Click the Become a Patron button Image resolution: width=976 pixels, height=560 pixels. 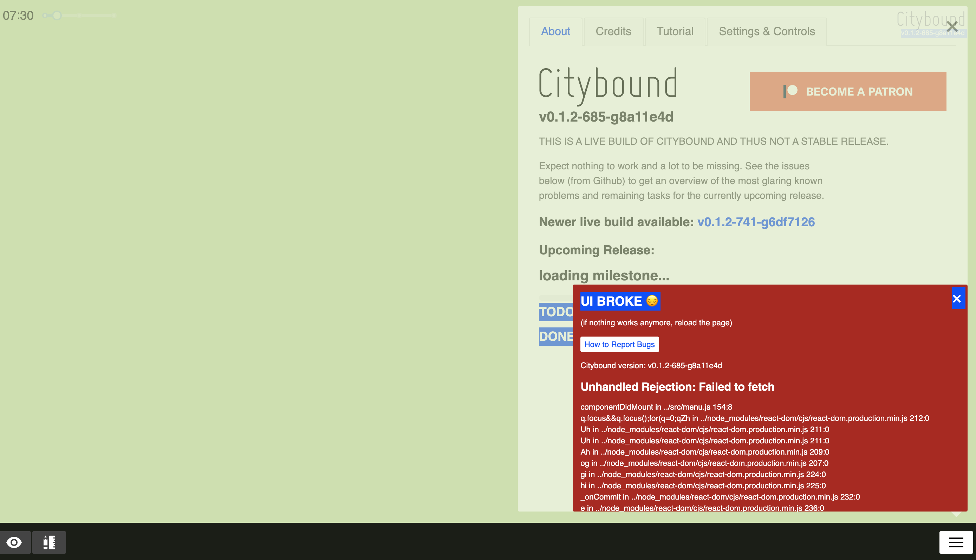(x=847, y=92)
